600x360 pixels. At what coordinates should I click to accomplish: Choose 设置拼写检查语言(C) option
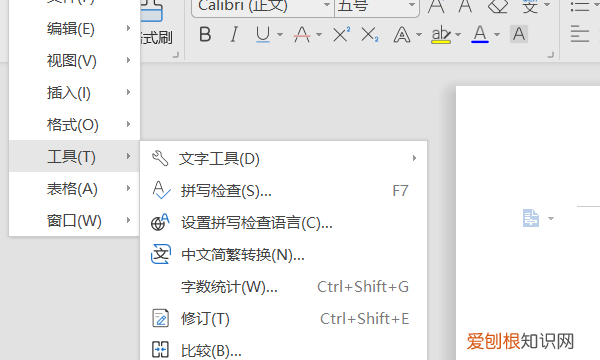tap(284, 222)
